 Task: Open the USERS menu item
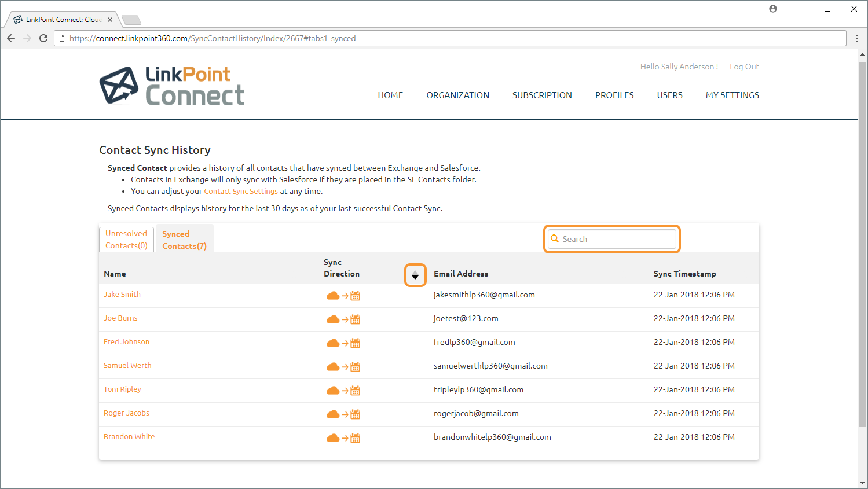(x=670, y=95)
